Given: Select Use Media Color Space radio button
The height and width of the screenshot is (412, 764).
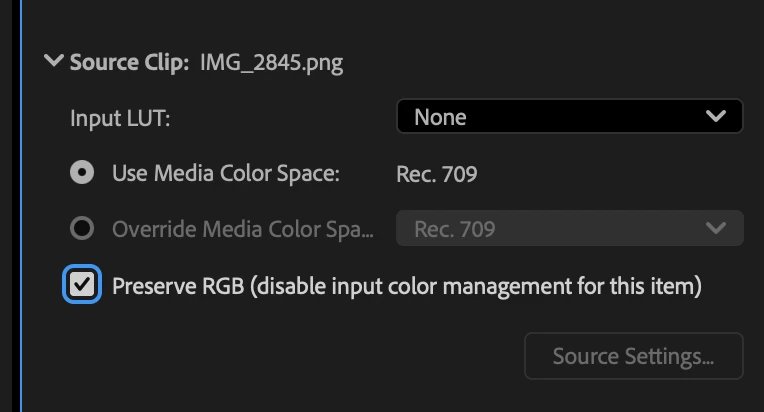Looking at the screenshot, I should coord(82,173).
